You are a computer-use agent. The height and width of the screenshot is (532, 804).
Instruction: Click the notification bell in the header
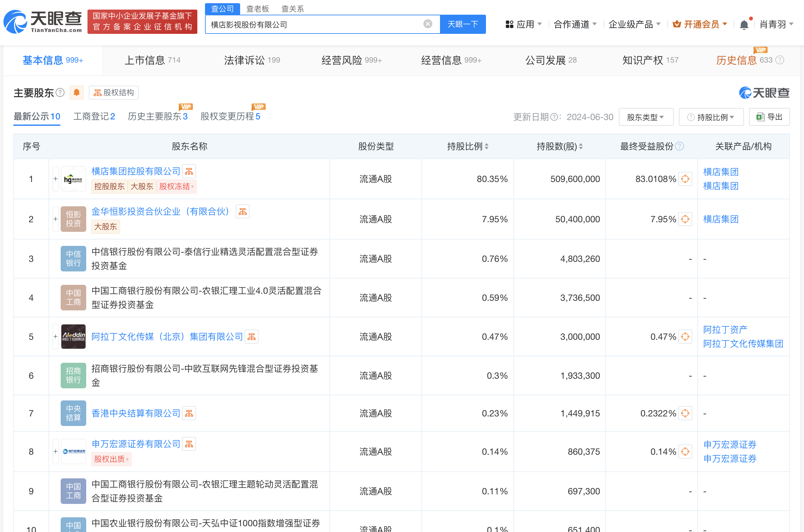tap(744, 24)
